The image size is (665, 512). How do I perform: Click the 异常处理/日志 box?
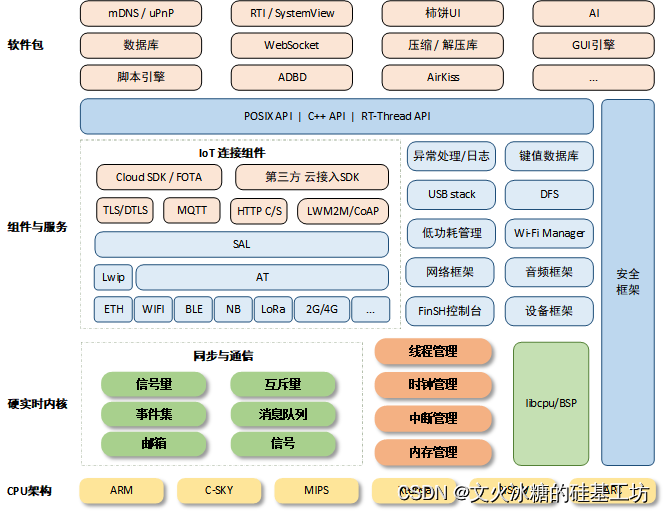451,157
